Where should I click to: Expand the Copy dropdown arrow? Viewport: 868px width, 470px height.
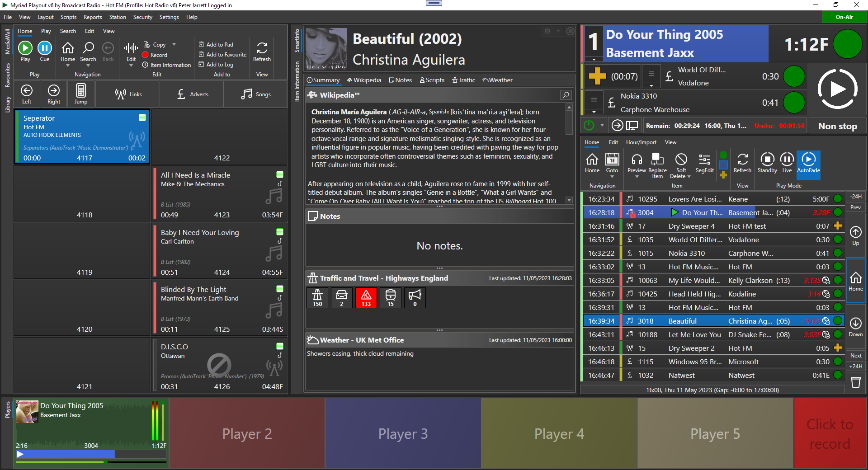tap(174, 44)
